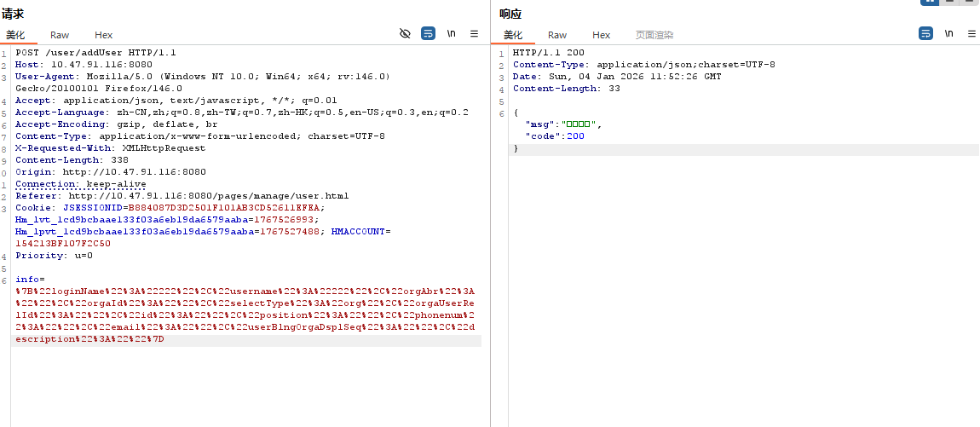Switch request view to Hex tab

click(x=104, y=35)
